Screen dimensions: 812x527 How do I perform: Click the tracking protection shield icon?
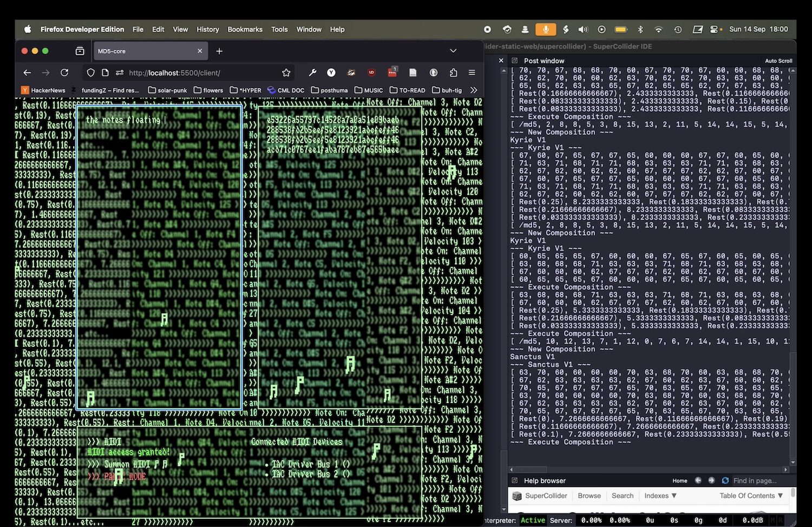[x=90, y=73]
